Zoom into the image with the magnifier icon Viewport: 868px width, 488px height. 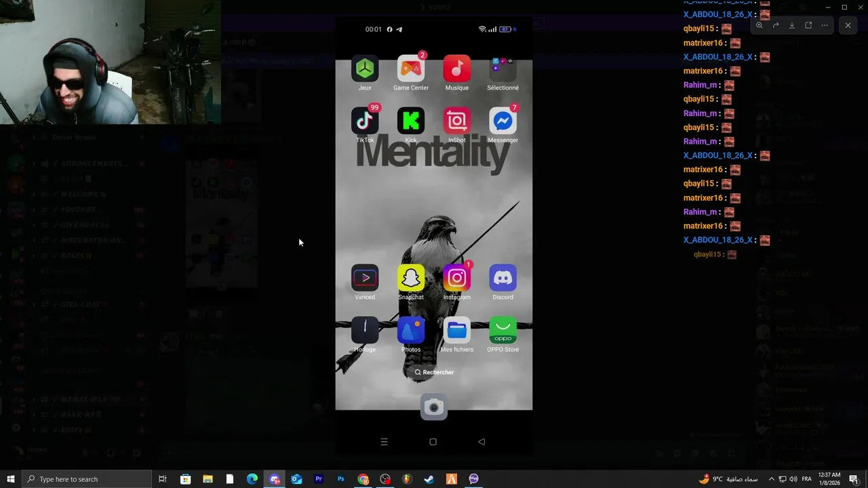pyautogui.click(x=759, y=25)
